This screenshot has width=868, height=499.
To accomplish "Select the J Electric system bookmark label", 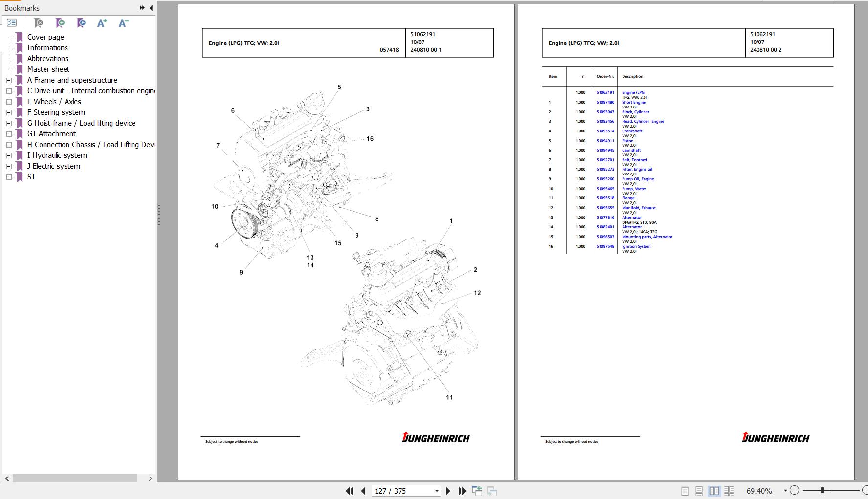I will click(x=54, y=166).
